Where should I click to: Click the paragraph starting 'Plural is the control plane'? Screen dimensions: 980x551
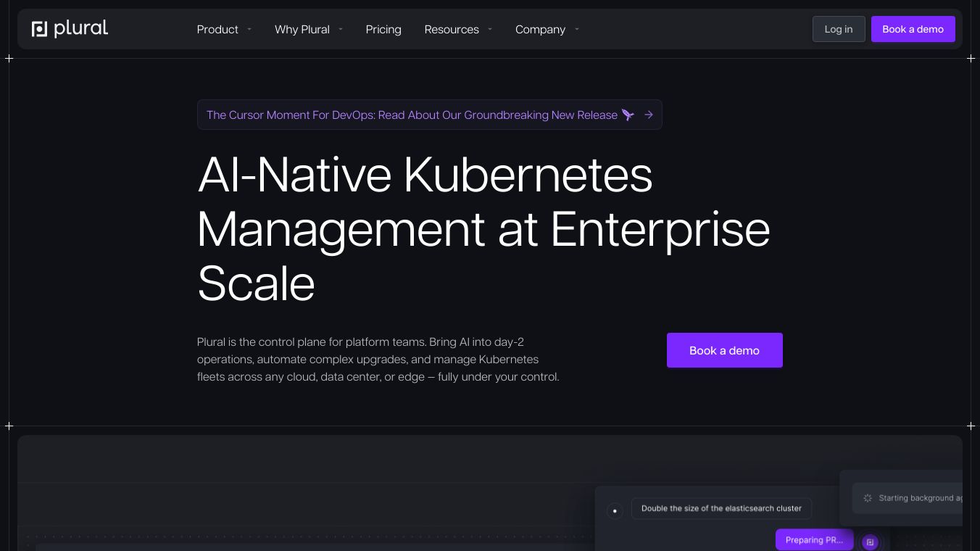[378, 359]
